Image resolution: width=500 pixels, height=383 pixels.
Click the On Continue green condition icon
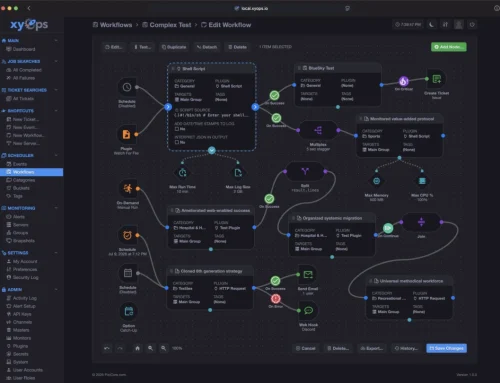[x=388, y=228]
